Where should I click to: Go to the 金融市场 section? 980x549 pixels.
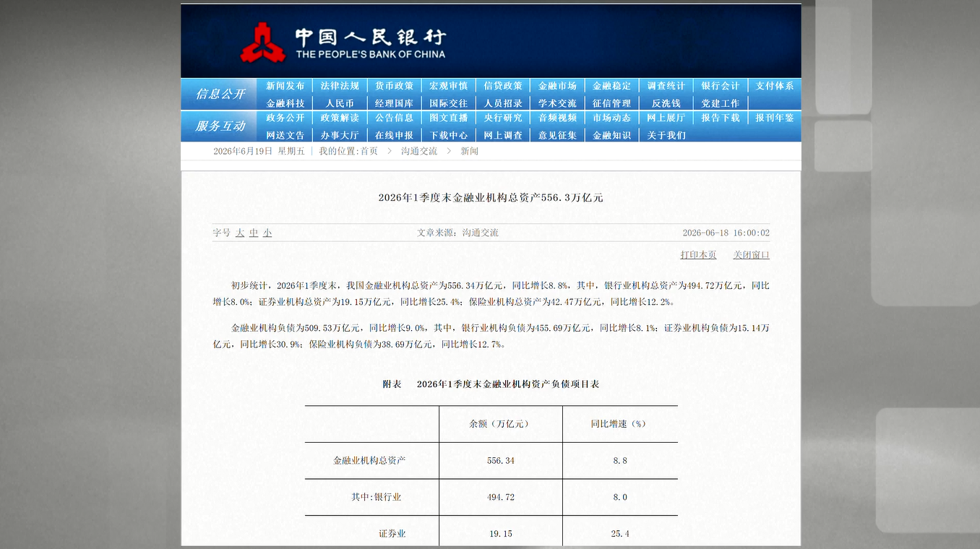click(x=557, y=86)
